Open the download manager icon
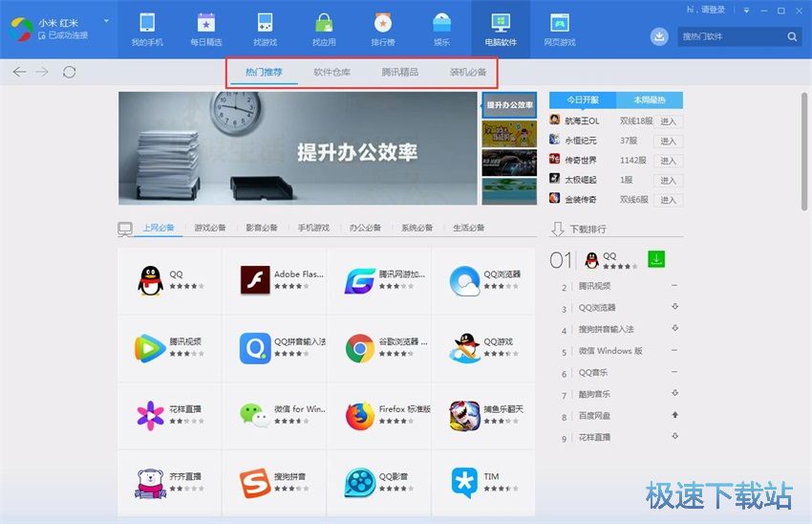Viewport: 812px width, 524px height. tap(659, 36)
